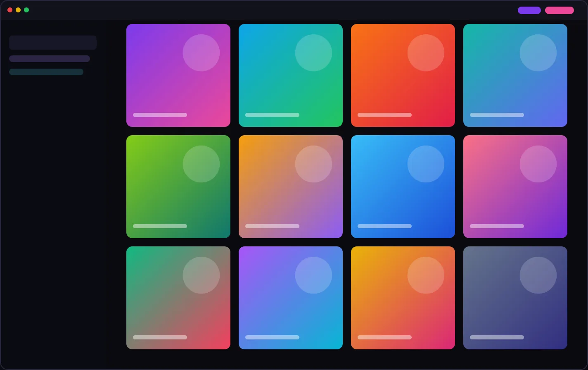Minimize window with yellow traffic light

click(x=18, y=10)
